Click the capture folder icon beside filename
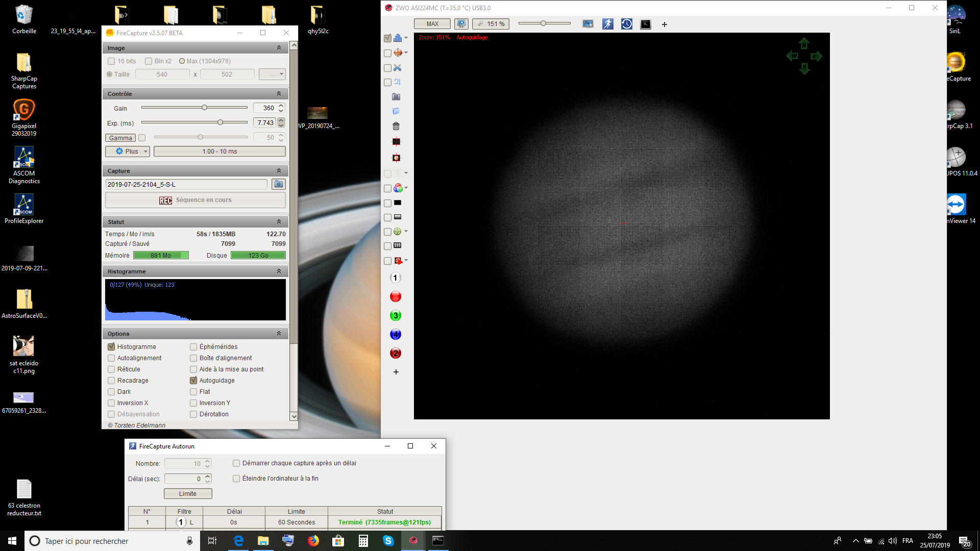The width and height of the screenshot is (980, 551). click(279, 184)
